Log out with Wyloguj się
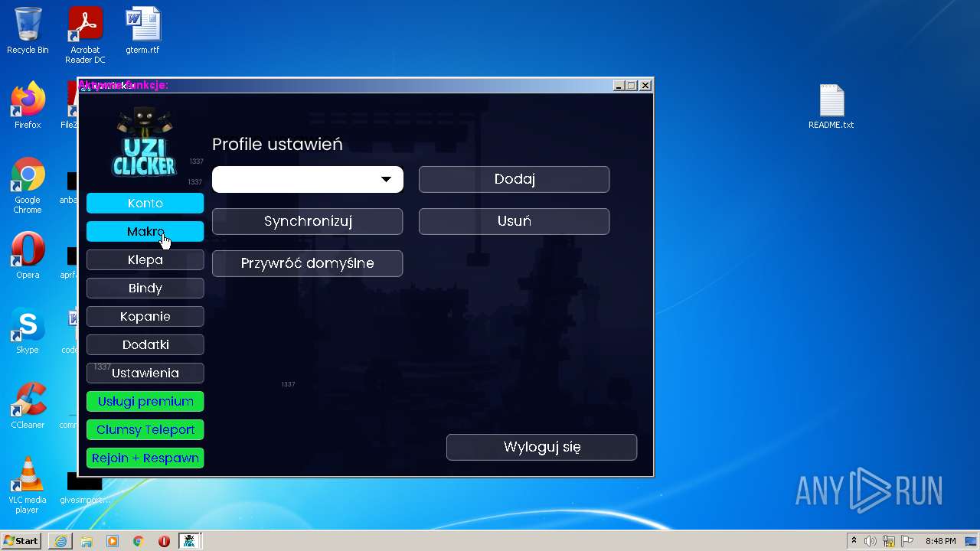Screen dimensions: 980x551 pyautogui.click(x=542, y=447)
